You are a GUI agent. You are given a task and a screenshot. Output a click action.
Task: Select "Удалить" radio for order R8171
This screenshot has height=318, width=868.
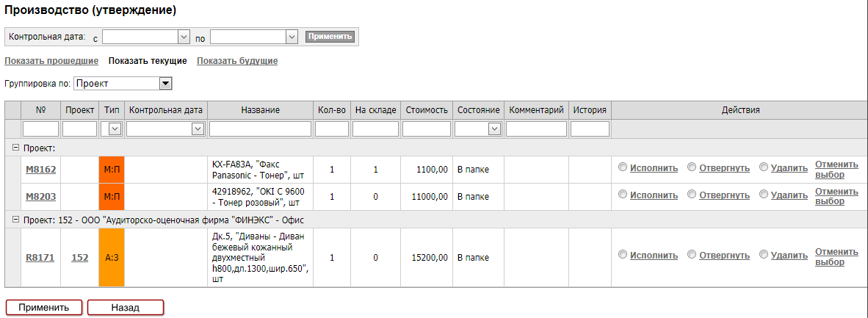click(764, 254)
